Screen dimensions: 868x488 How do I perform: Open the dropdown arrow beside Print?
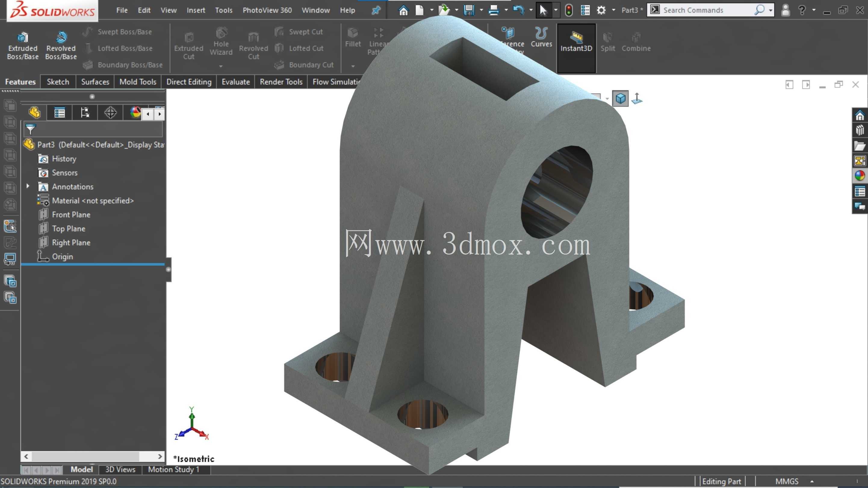(x=506, y=10)
